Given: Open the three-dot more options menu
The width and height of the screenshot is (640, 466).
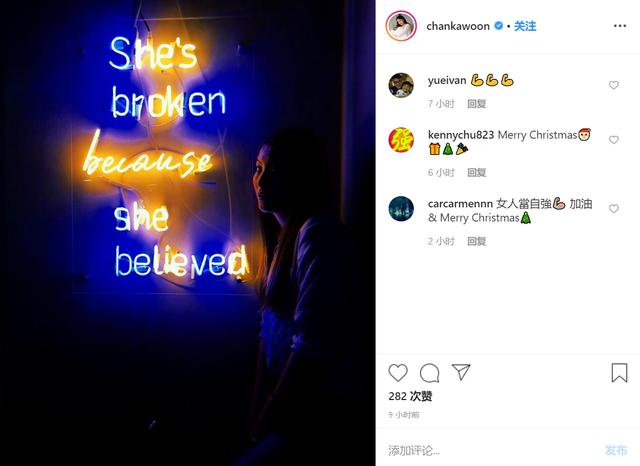Looking at the screenshot, I should point(620,26).
